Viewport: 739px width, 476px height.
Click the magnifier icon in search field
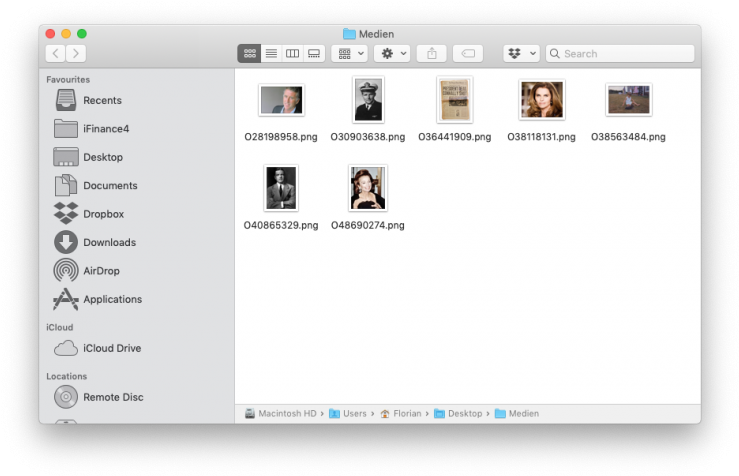coord(555,54)
